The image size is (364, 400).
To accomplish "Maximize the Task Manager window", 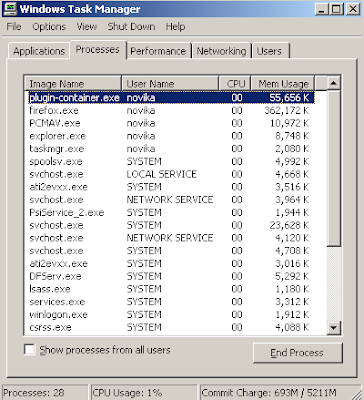I will click(336, 9).
